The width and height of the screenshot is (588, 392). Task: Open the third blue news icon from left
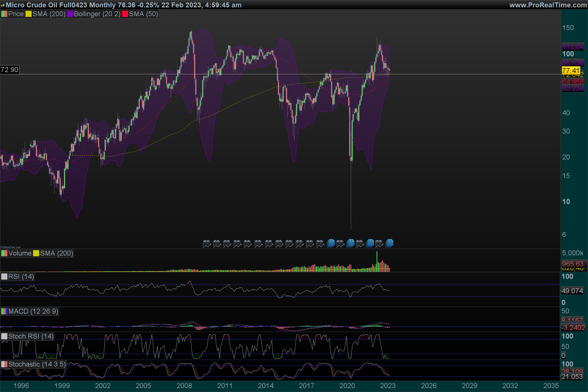point(370,243)
